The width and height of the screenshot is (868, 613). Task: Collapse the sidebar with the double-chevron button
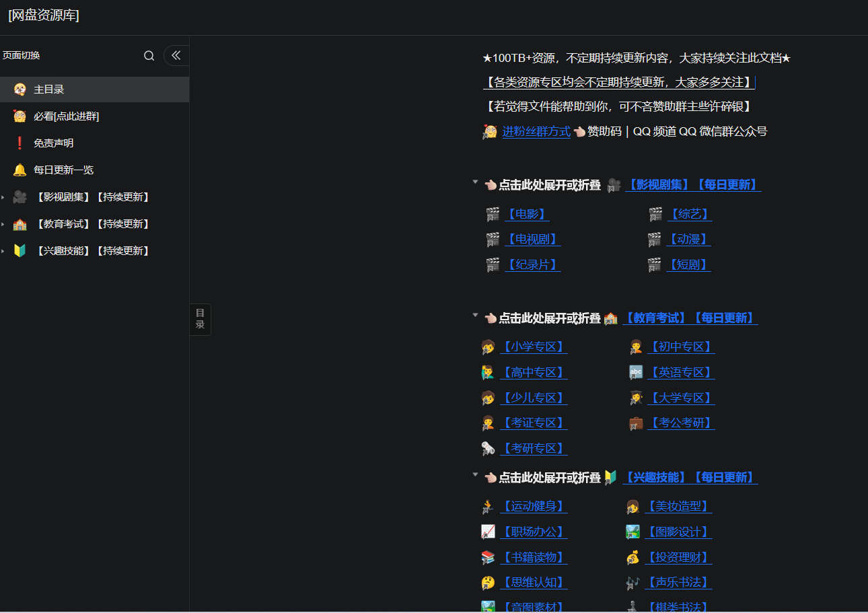(x=176, y=56)
